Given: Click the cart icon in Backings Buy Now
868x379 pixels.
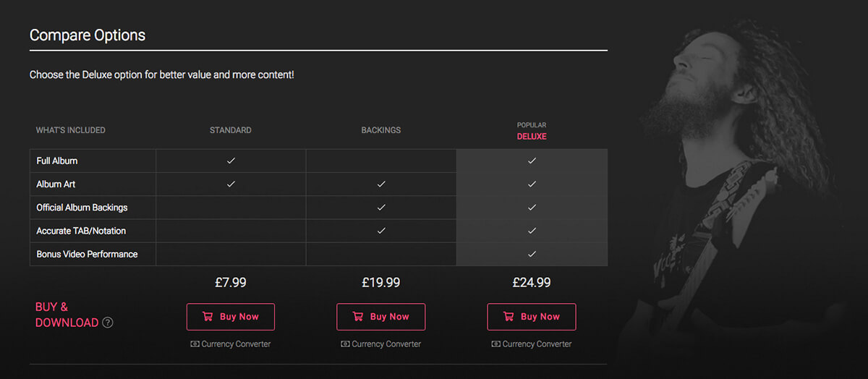Looking at the screenshot, I should pyautogui.click(x=357, y=317).
